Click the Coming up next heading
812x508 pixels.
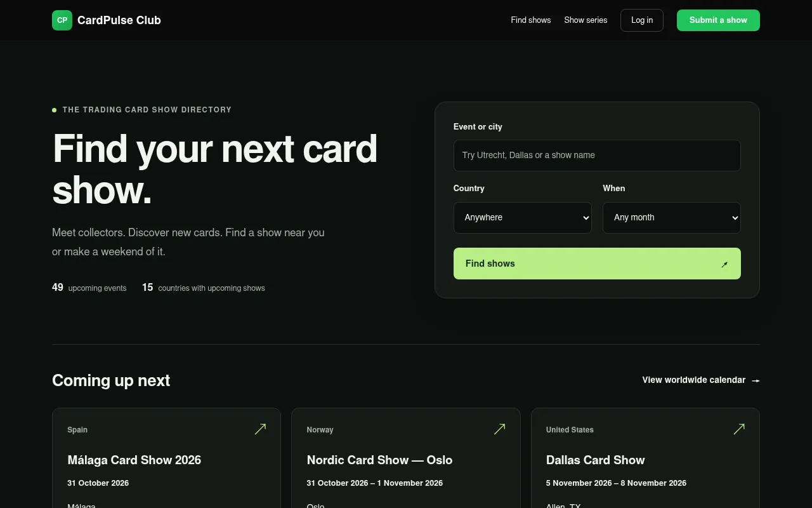coord(111,380)
